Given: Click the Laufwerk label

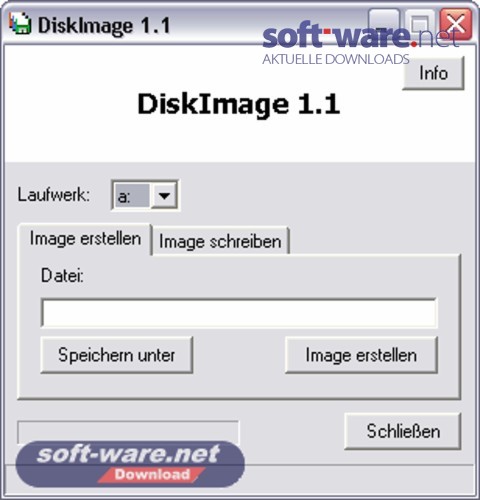Looking at the screenshot, I should 54,195.
